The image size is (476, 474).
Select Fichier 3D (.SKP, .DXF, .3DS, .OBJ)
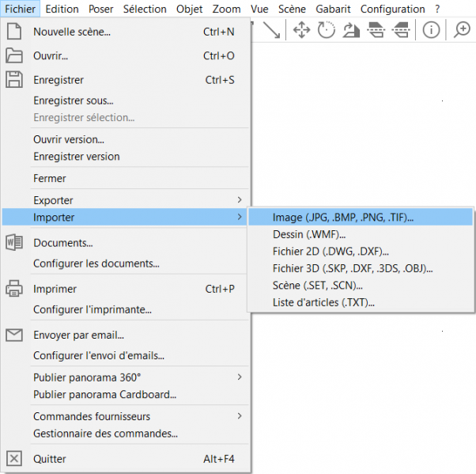click(353, 268)
